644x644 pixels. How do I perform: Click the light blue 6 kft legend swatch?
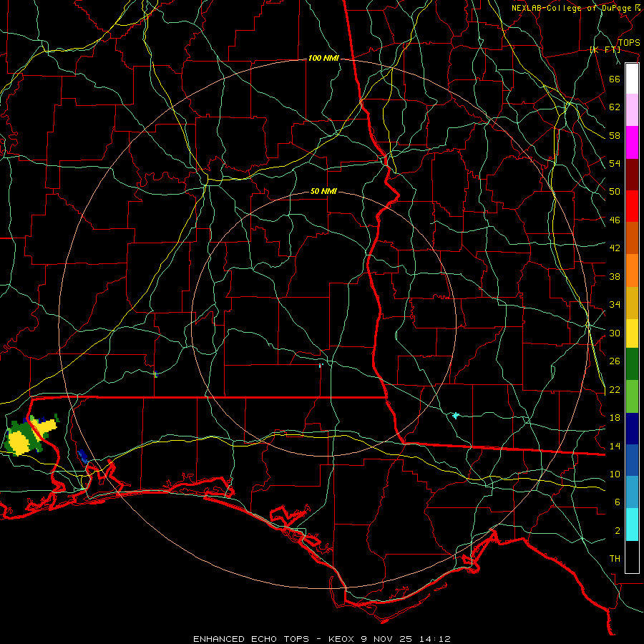point(632,492)
